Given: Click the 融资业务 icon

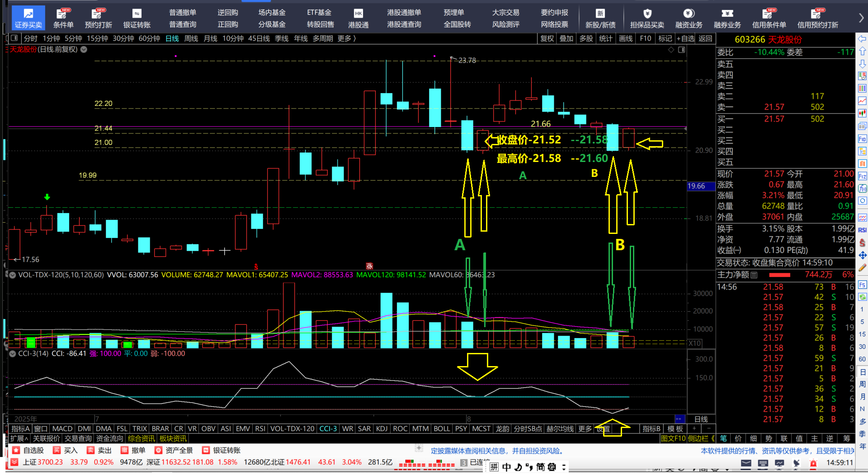Looking at the screenshot, I should point(689,18).
